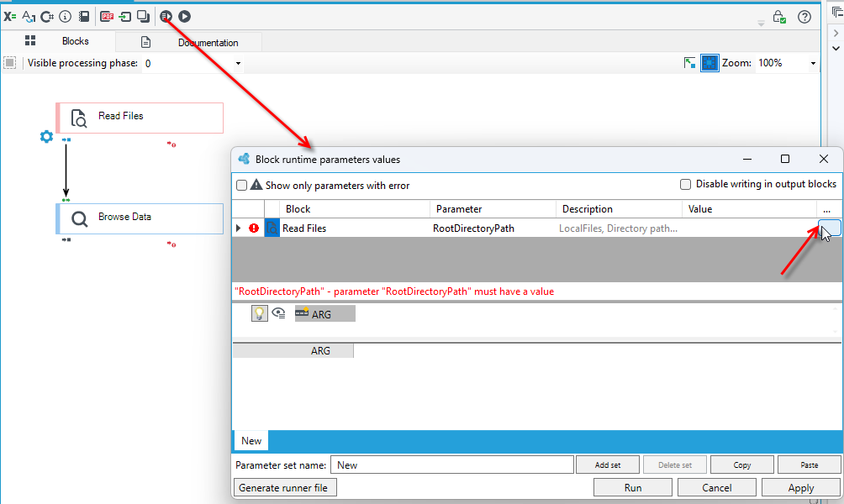The image size is (844, 504).
Task: Open the C# script toolbar icon
Action: pyautogui.click(x=47, y=17)
